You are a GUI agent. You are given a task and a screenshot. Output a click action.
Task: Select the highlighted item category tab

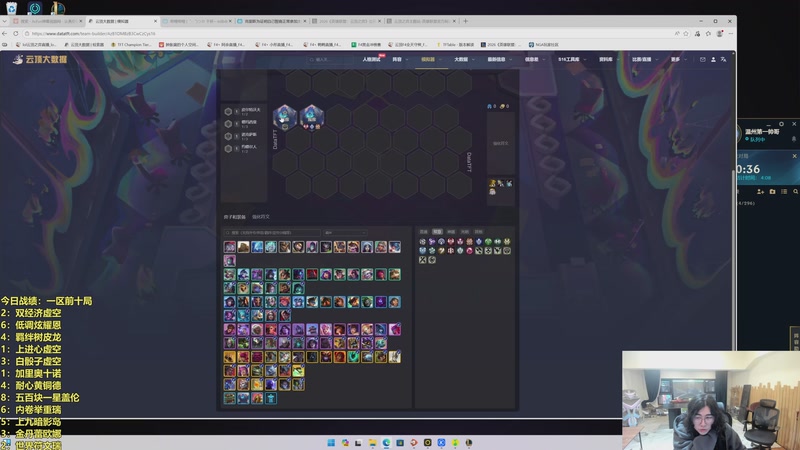[437, 232]
